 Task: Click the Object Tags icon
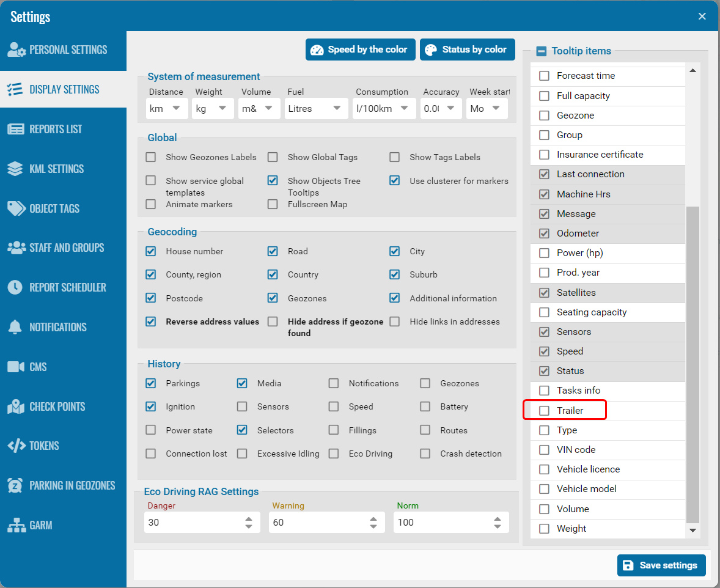(x=16, y=208)
